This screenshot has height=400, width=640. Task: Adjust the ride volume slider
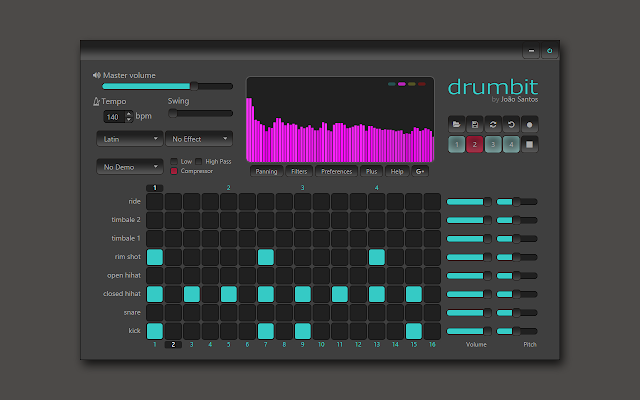469,202
